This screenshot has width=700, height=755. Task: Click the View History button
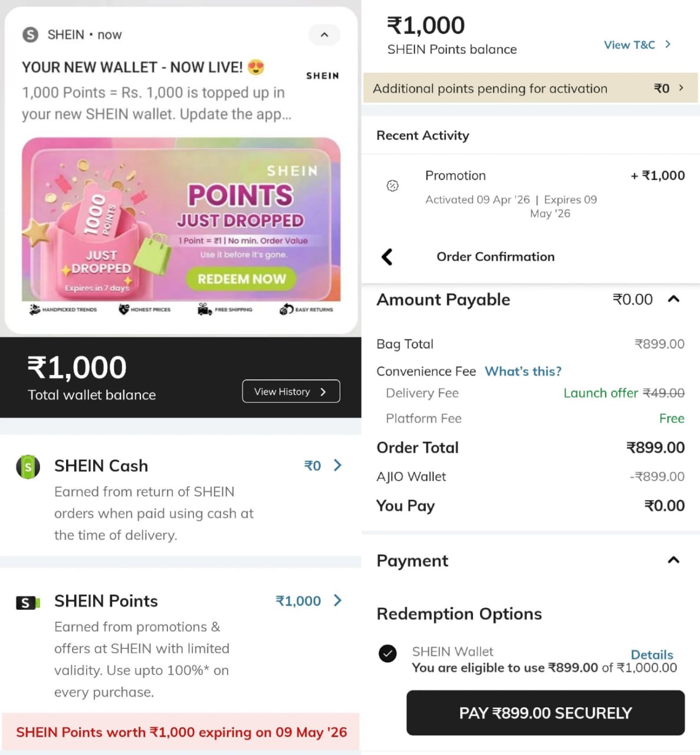click(x=290, y=391)
